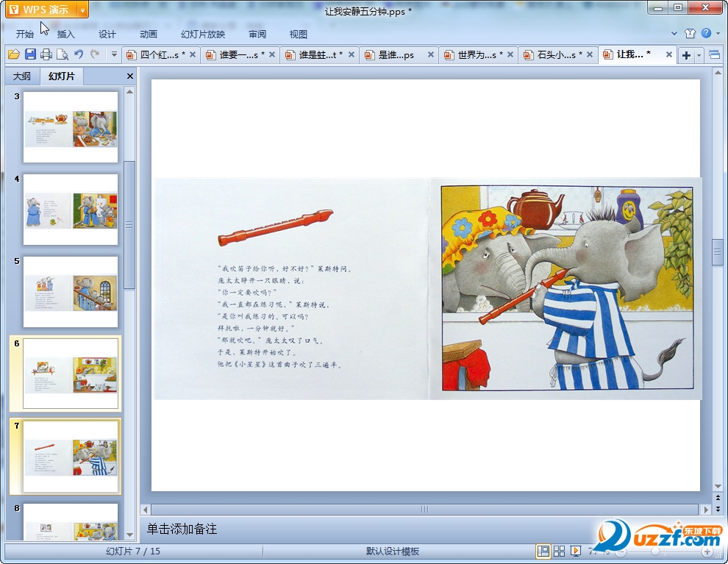The height and width of the screenshot is (564, 728).
Task: Click the Print icon
Action: tap(46, 54)
